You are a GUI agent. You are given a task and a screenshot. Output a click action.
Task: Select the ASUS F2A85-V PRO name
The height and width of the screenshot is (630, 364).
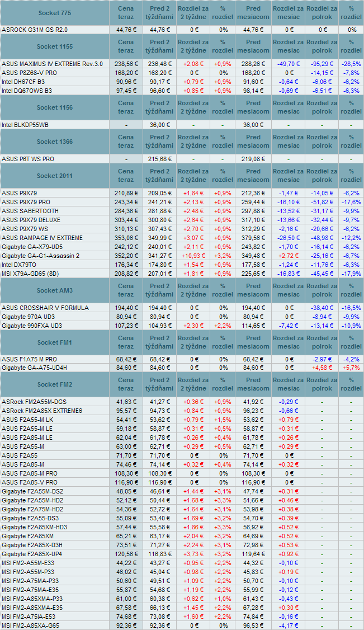pos(30,482)
